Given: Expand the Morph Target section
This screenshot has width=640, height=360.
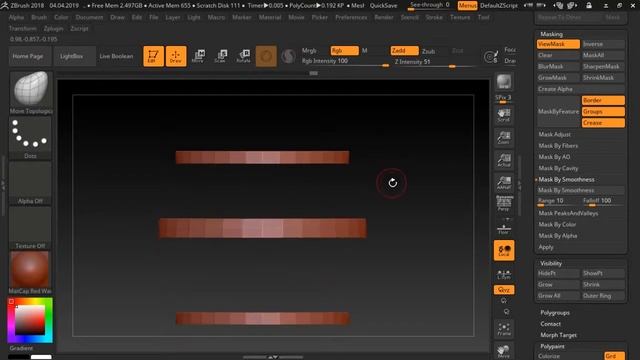Looking at the screenshot, I should coord(558,335).
